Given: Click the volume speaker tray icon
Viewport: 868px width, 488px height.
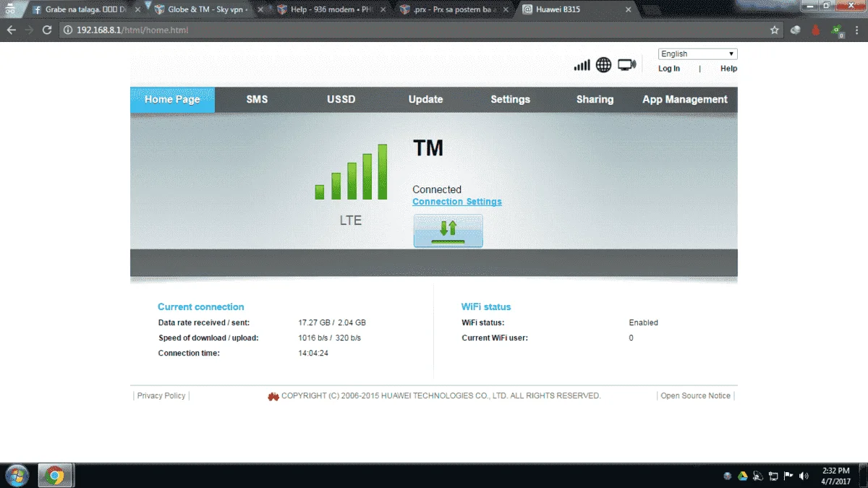Looking at the screenshot, I should click(x=804, y=476).
